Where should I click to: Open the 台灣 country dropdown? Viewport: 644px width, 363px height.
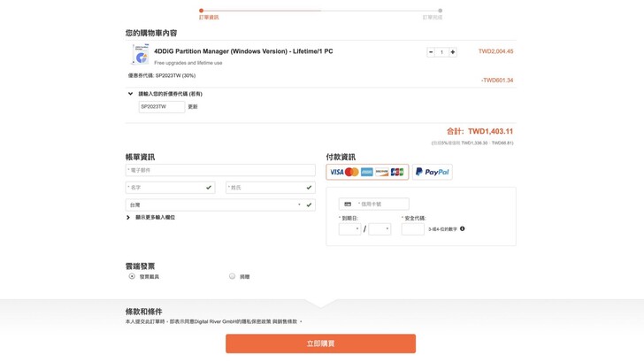(220, 205)
